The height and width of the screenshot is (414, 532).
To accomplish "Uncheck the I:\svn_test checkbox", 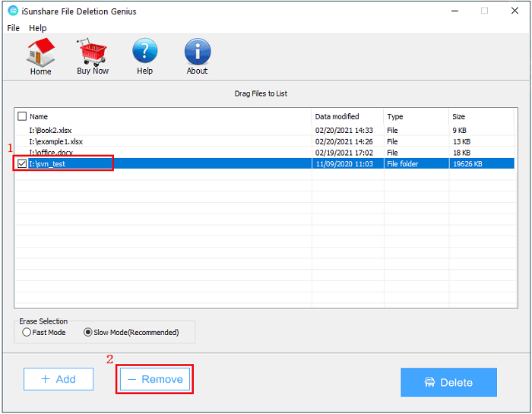I will pos(22,164).
